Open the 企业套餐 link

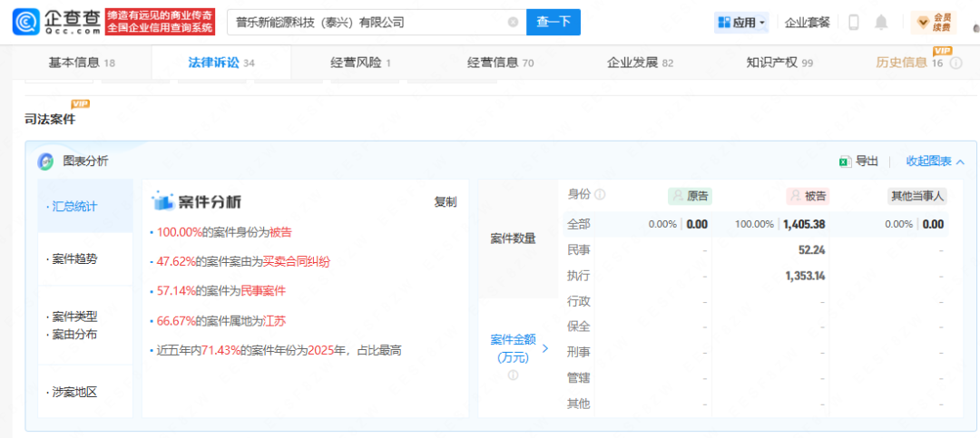point(807,22)
